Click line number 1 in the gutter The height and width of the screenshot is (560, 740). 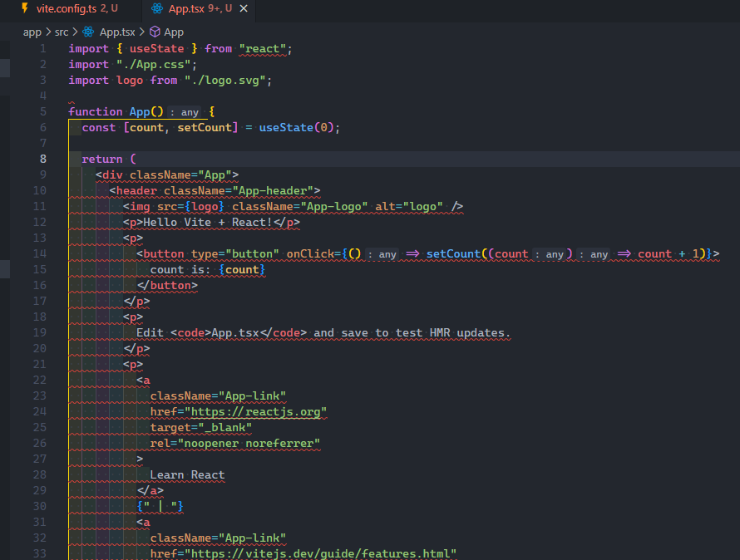pyautogui.click(x=43, y=48)
